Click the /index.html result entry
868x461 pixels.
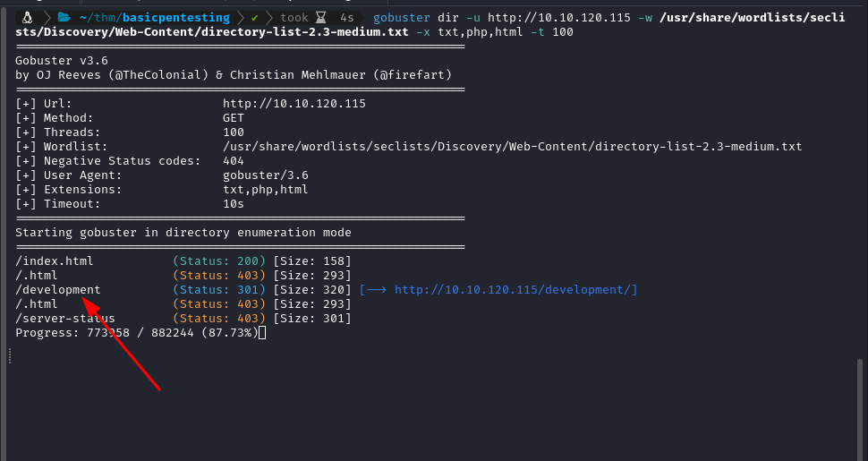coord(54,261)
